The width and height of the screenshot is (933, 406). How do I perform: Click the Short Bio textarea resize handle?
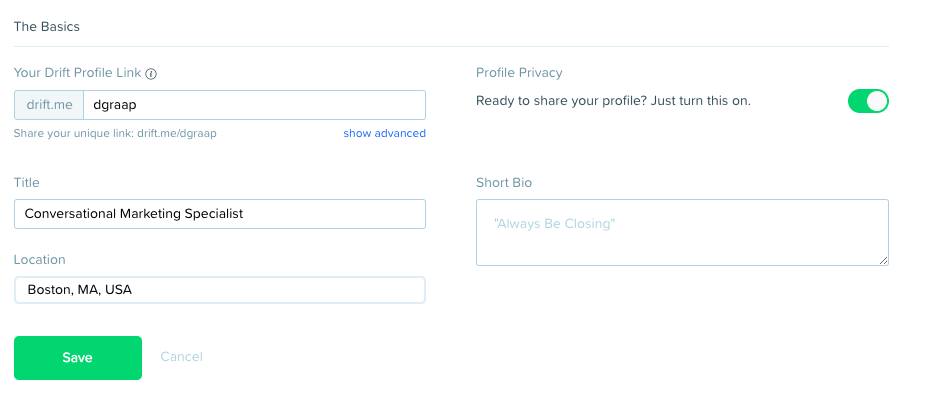point(884,260)
